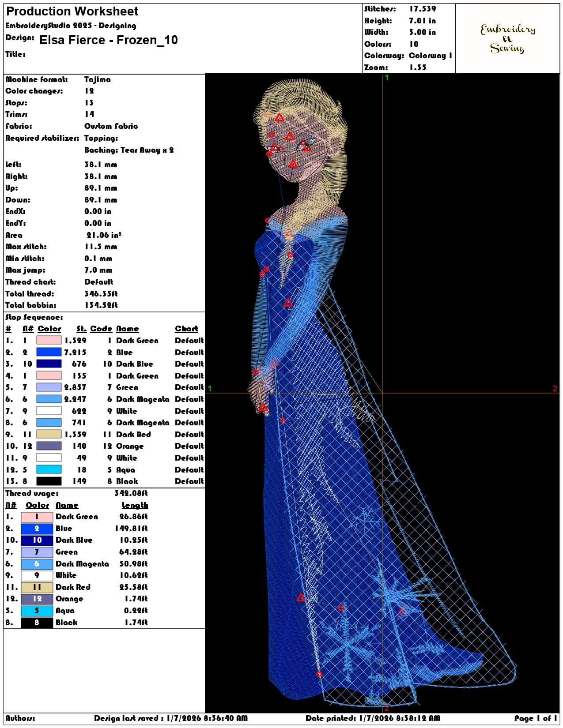This screenshot has height=728, width=563.
Task: Click stitch count "2,247" in stop 6
Action: tap(75, 399)
